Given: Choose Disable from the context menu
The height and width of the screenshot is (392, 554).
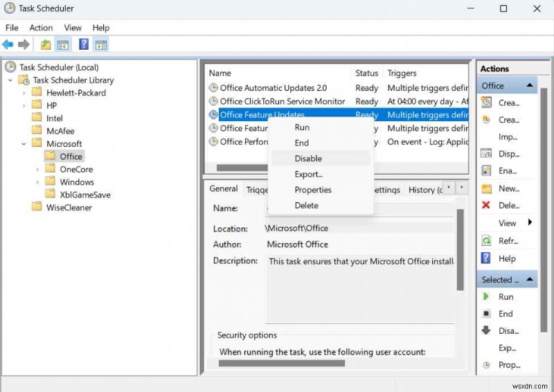Looking at the screenshot, I should tap(321, 159).
